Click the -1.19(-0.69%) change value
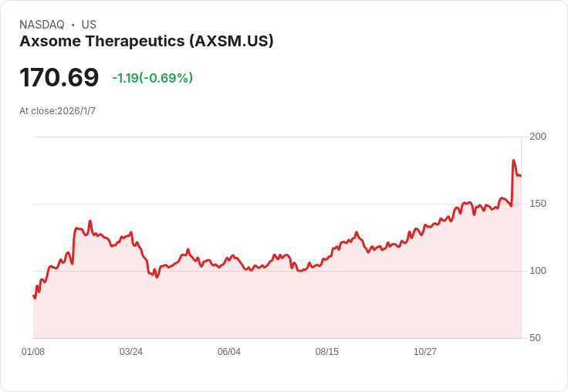This screenshot has height=392, width=568. (x=152, y=78)
